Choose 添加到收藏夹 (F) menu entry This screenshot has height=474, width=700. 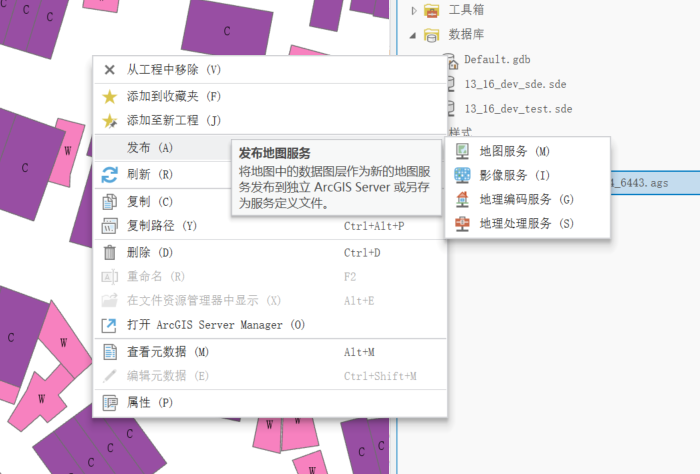[x=271, y=96]
